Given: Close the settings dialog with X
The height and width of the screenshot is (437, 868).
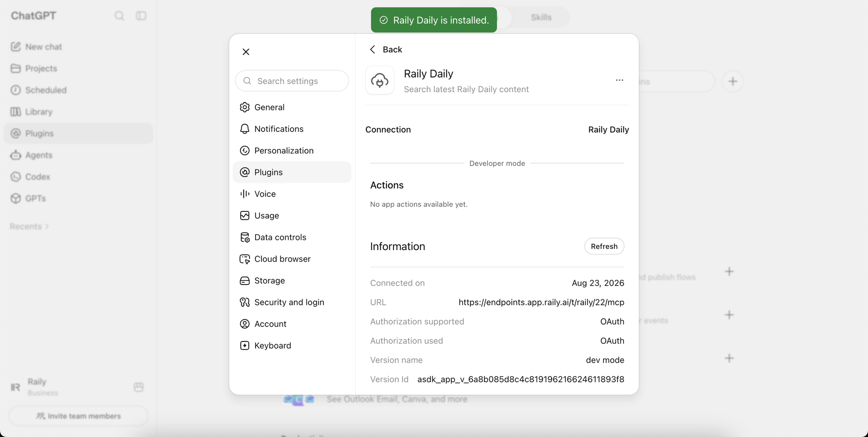Looking at the screenshot, I should pos(246,52).
